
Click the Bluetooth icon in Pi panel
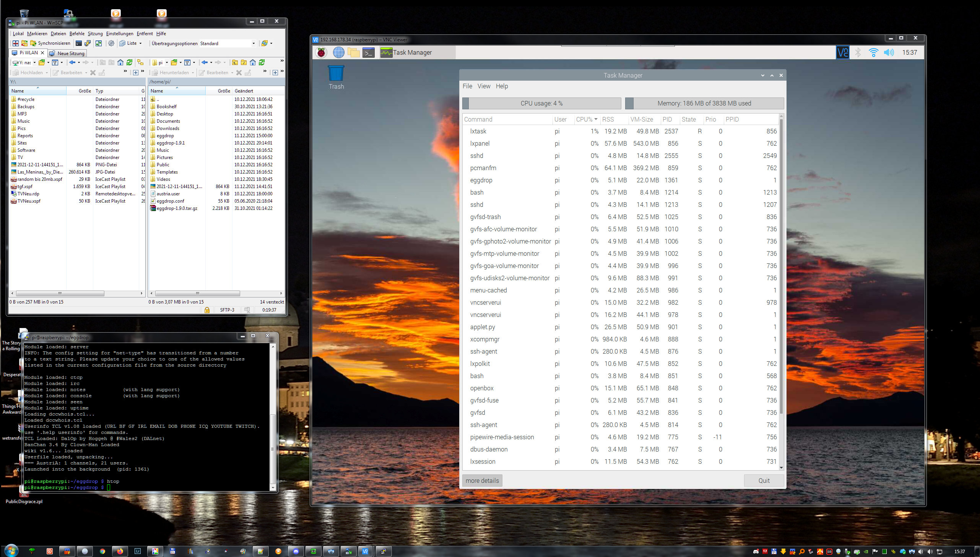point(858,52)
